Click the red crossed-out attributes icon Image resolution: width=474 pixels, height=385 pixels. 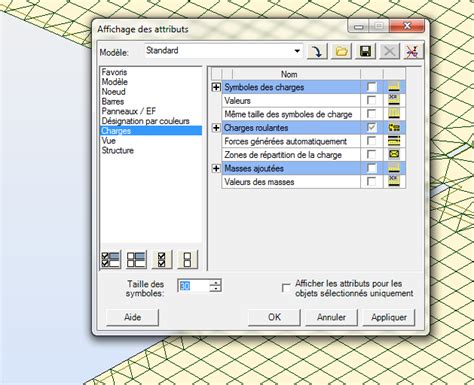click(x=413, y=51)
